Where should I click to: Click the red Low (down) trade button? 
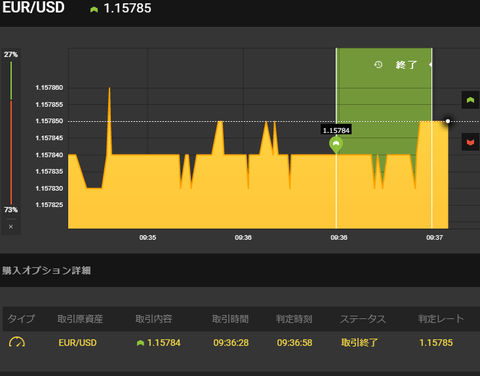coord(470,142)
